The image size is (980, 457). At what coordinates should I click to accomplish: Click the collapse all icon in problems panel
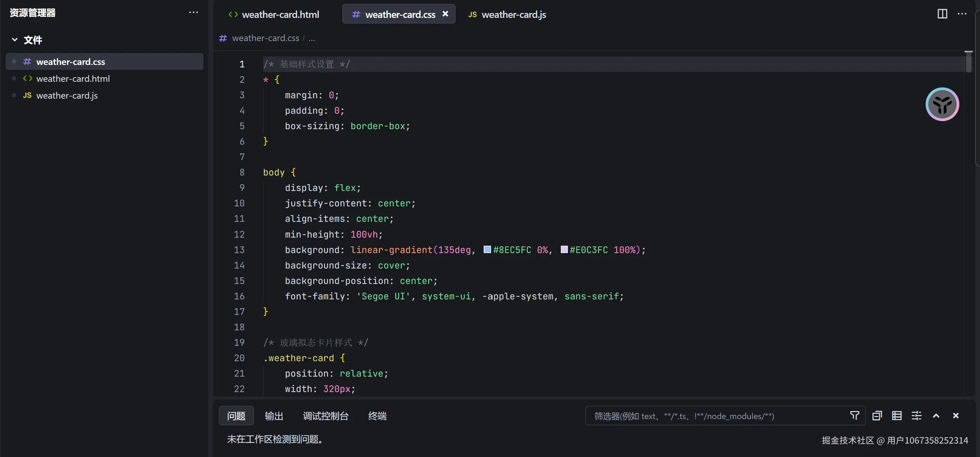(877, 416)
